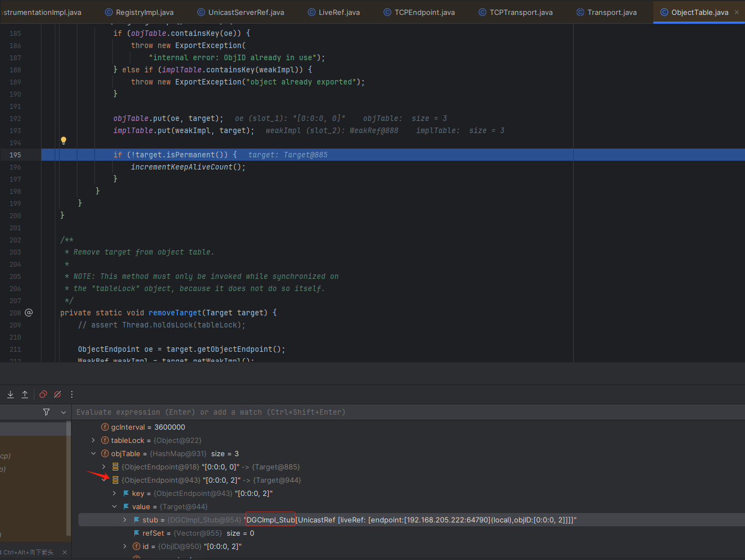Click the class icon on LiveRef.java tab

[x=312, y=12]
